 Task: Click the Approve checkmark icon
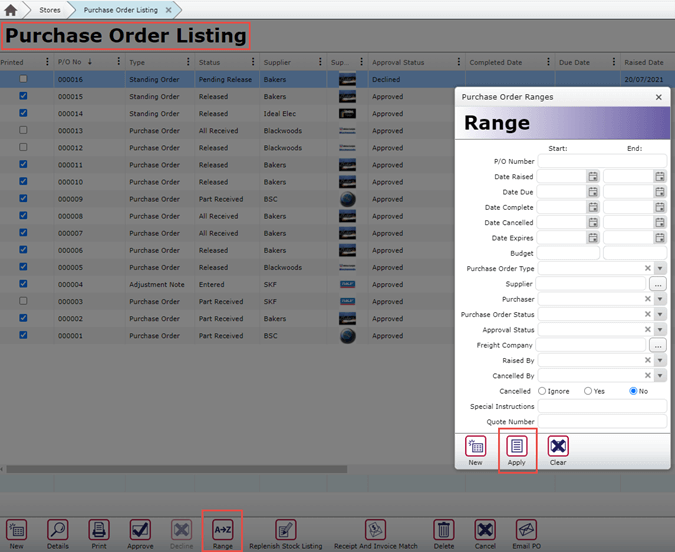[x=140, y=530]
